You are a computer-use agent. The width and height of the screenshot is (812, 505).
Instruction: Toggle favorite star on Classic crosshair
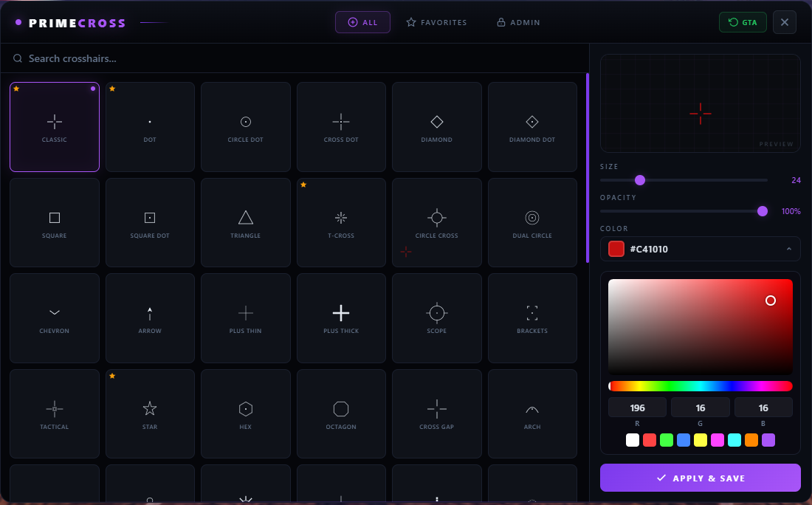[16, 89]
